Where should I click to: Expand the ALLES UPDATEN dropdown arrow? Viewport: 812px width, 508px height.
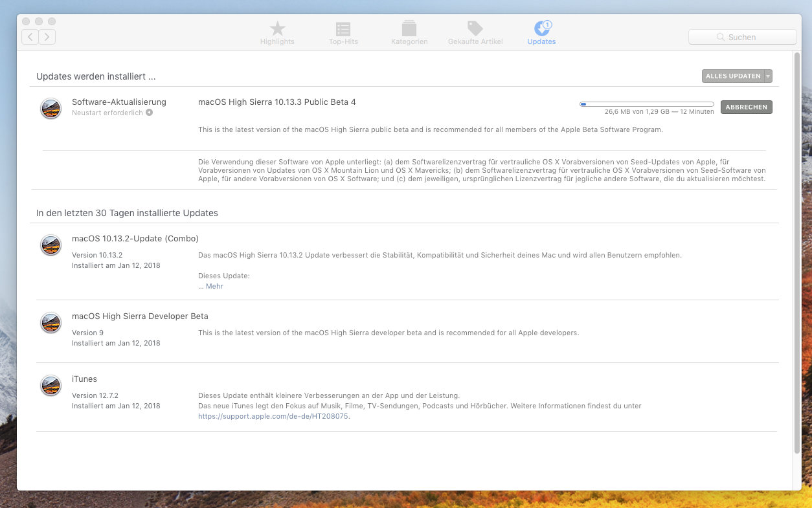click(769, 76)
